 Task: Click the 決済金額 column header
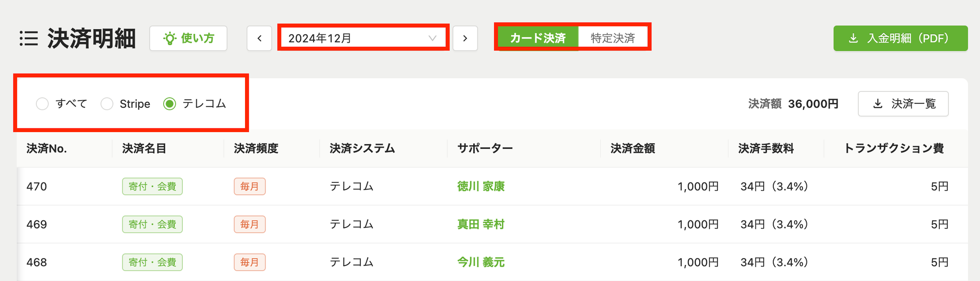[633, 148]
